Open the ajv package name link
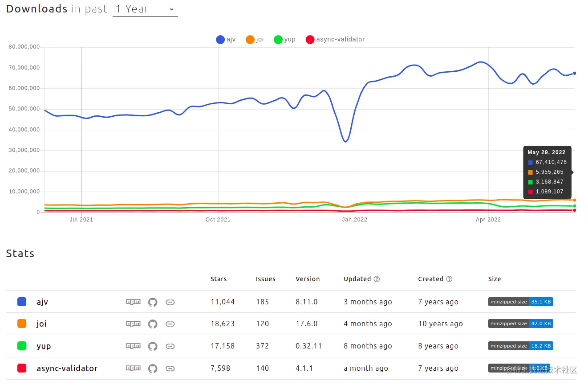The height and width of the screenshot is (385, 588). point(42,302)
